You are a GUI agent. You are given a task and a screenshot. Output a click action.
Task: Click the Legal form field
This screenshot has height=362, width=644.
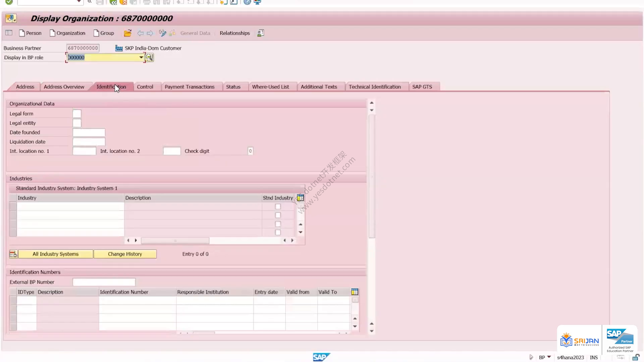(x=77, y=114)
